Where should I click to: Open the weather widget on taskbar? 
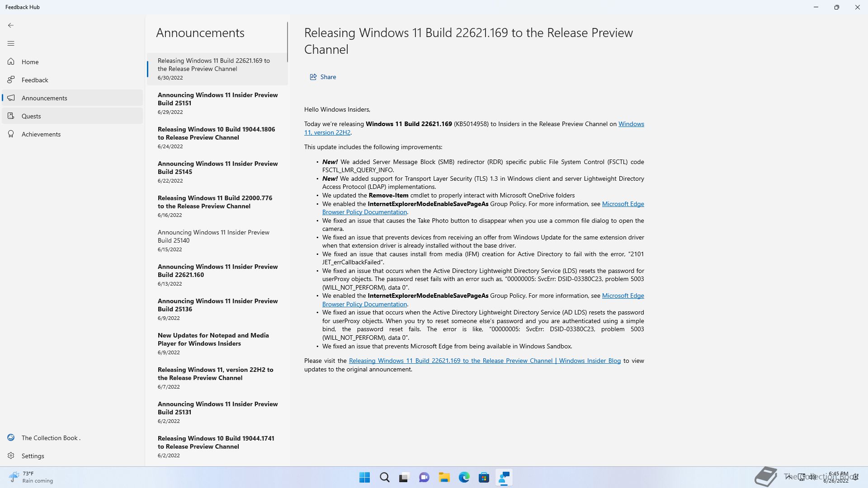[31, 477]
